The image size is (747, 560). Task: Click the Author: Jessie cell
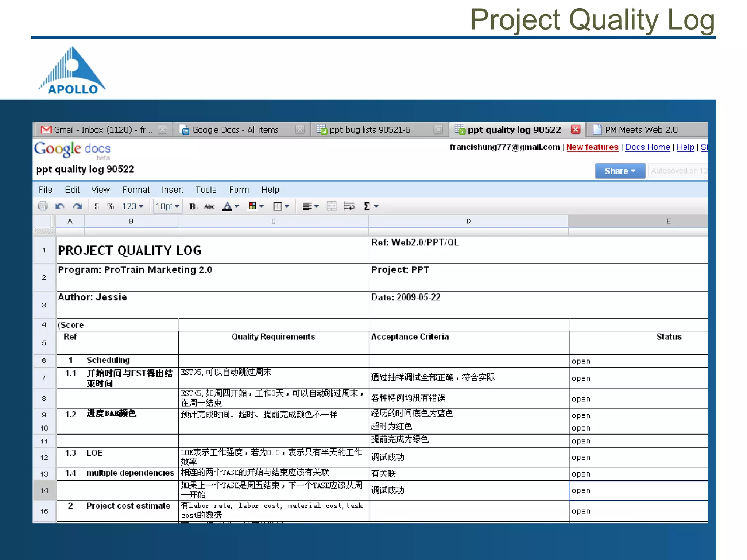tap(213, 305)
